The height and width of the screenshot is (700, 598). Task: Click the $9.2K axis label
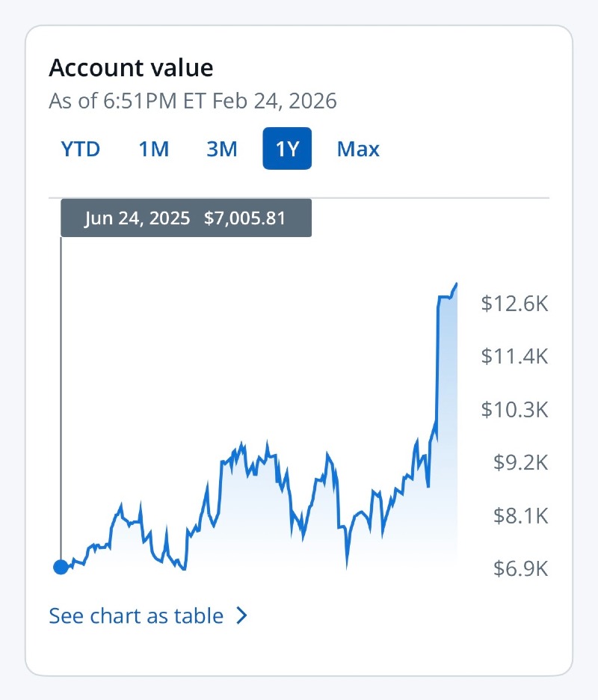pyautogui.click(x=520, y=463)
